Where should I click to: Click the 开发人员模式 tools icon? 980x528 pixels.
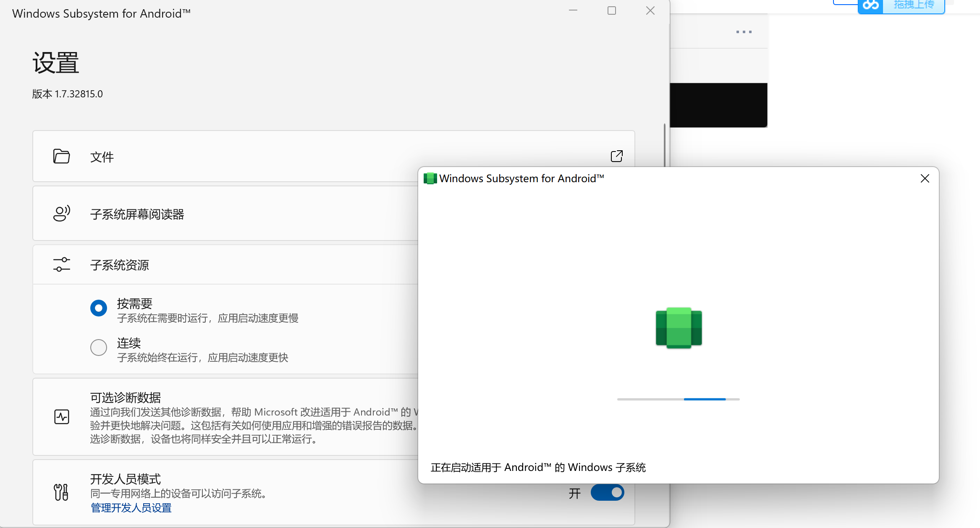(61, 492)
